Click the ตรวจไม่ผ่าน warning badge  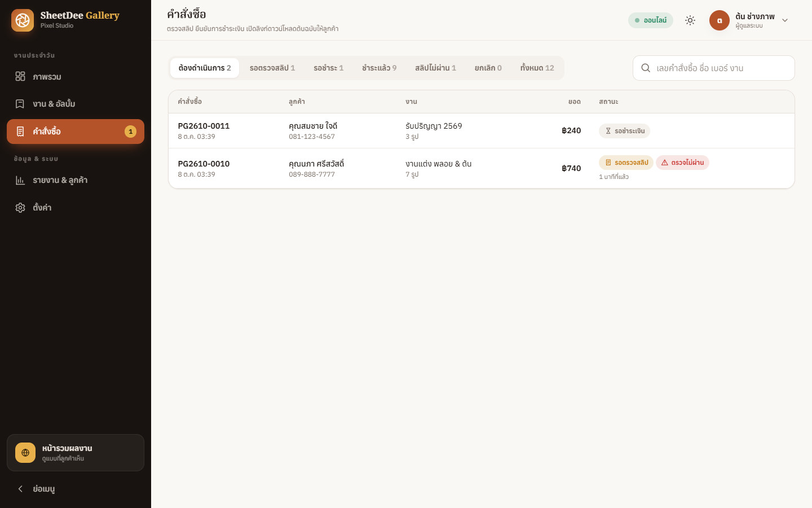click(682, 163)
